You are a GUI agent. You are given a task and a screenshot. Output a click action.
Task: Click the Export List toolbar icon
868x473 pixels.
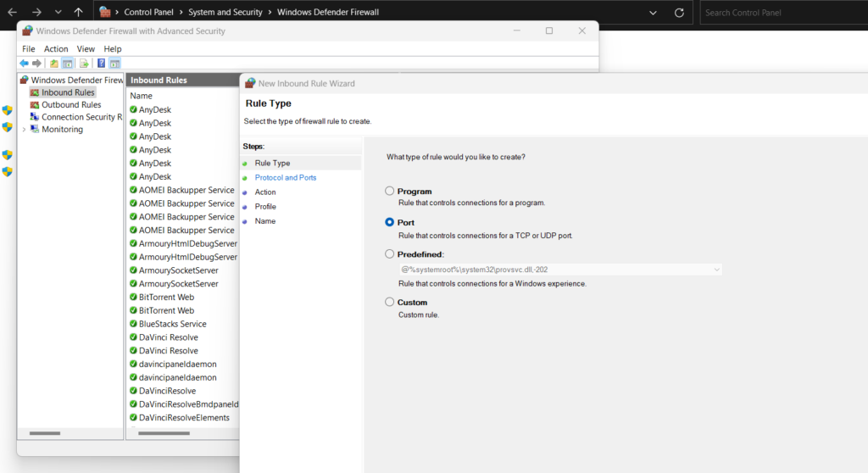[84, 63]
